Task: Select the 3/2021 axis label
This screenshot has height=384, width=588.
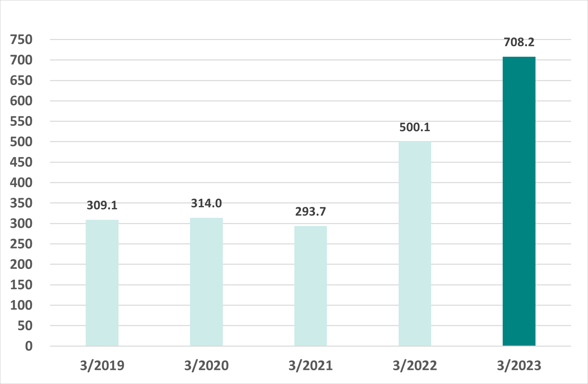Action: pyautogui.click(x=310, y=366)
